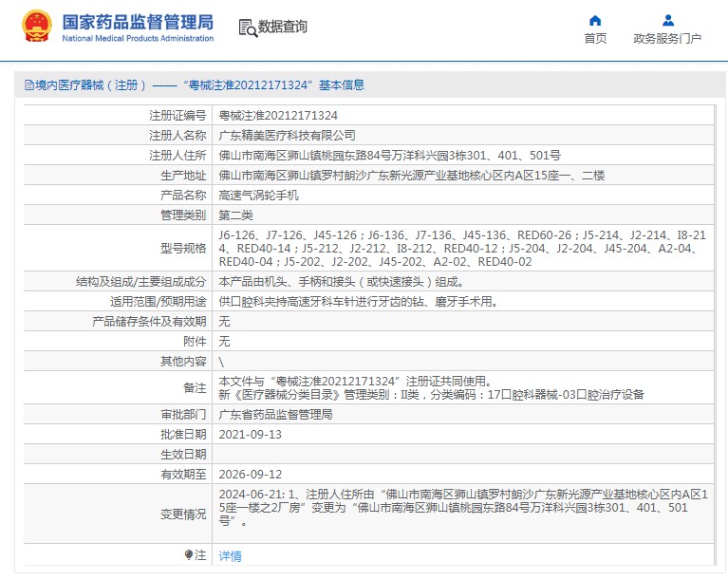Open the 政务服务门户 navigation item
The image size is (728, 580).
pos(667,38)
